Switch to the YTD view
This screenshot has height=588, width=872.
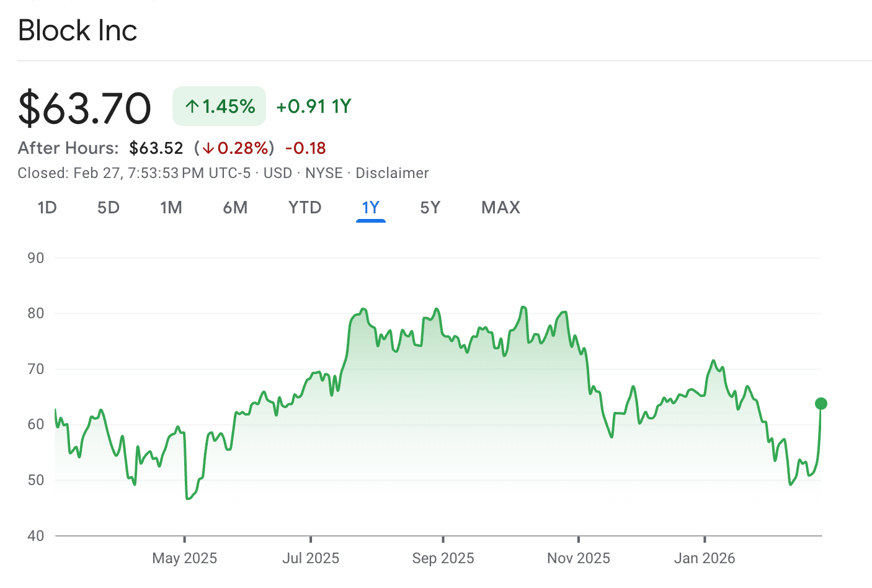pyautogui.click(x=305, y=208)
